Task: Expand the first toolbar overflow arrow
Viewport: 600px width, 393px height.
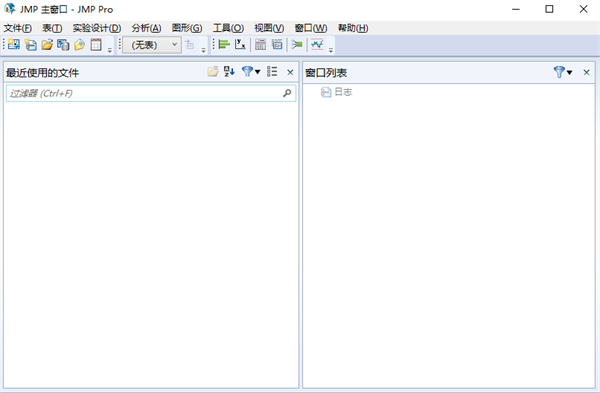Action: [x=110, y=50]
